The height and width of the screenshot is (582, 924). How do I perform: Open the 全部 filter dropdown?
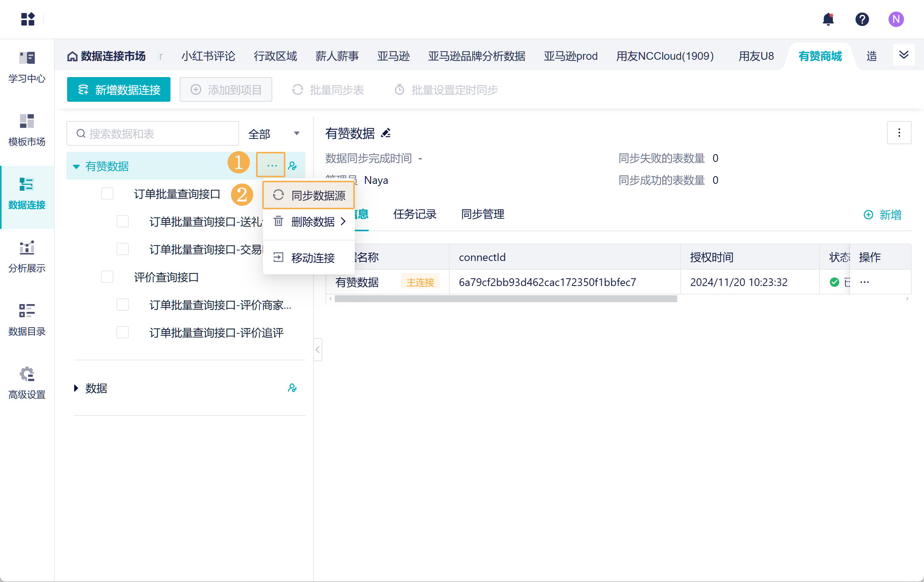point(273,134)
